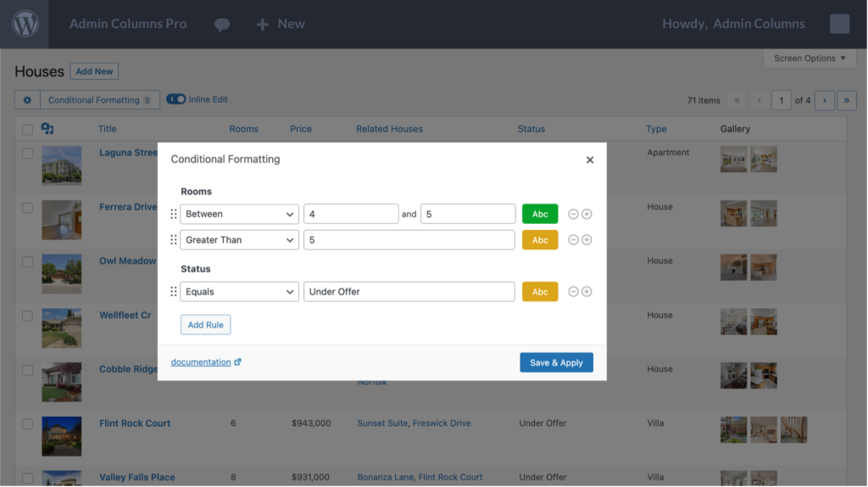Click the Under Offer value field

(409, 292)
